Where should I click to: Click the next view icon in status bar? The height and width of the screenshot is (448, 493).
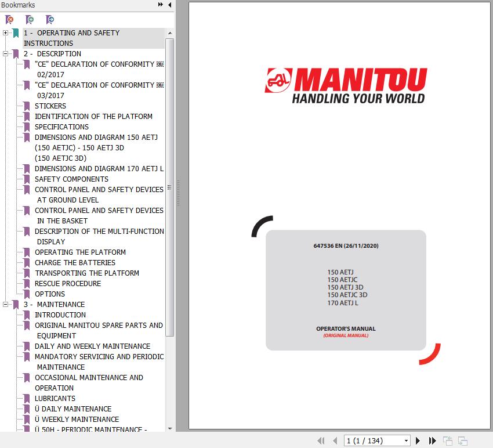click(463, 441)
